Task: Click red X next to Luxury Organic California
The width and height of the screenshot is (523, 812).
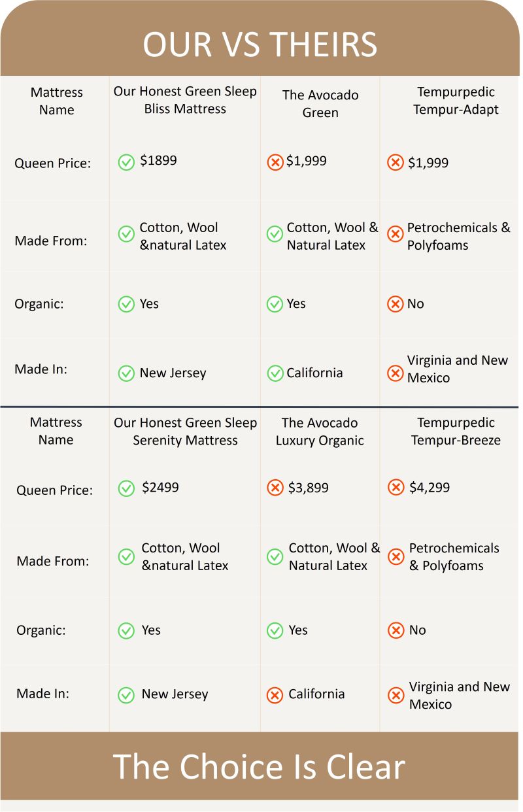Action: coord(275,695)
